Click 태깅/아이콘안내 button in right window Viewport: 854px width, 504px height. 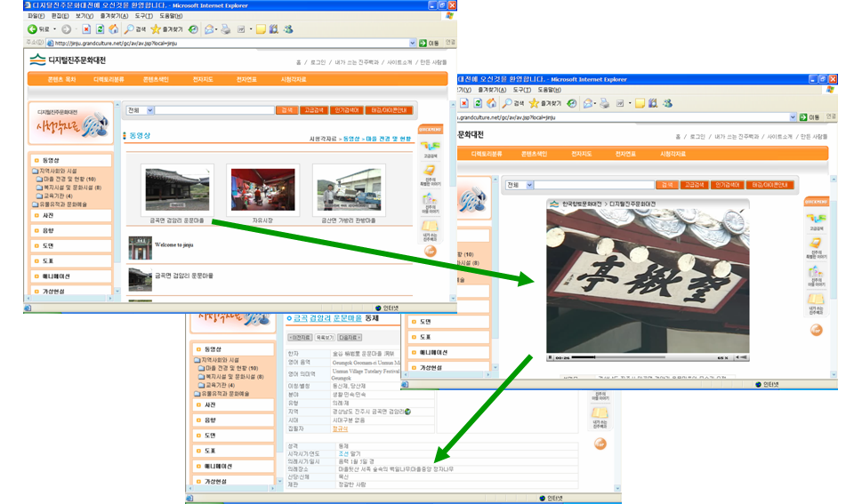pyautogui.click(x=769, y=185)
